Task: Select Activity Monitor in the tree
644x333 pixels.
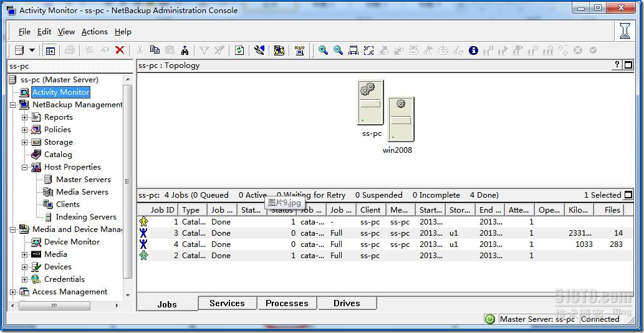Action: coord(61,92)
